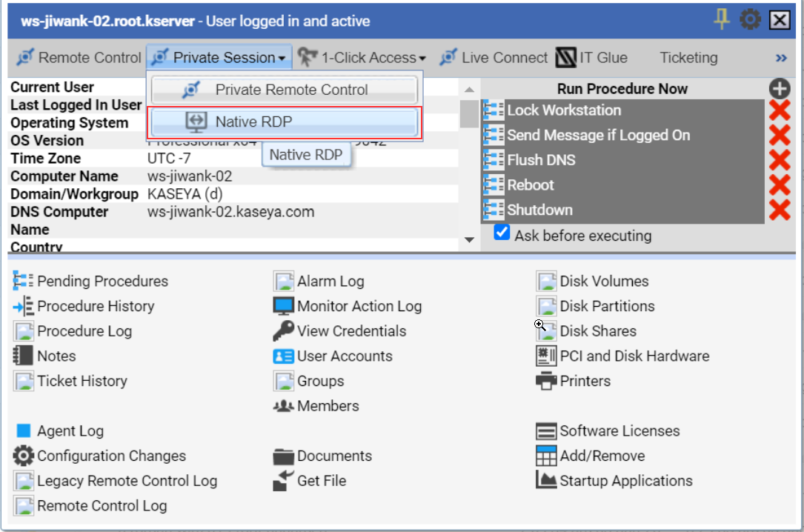Image resolution: width=804 pixels, height=532 pixels.
Task: Click Pending Procedures icon
Action: click(x=23, y=281)
